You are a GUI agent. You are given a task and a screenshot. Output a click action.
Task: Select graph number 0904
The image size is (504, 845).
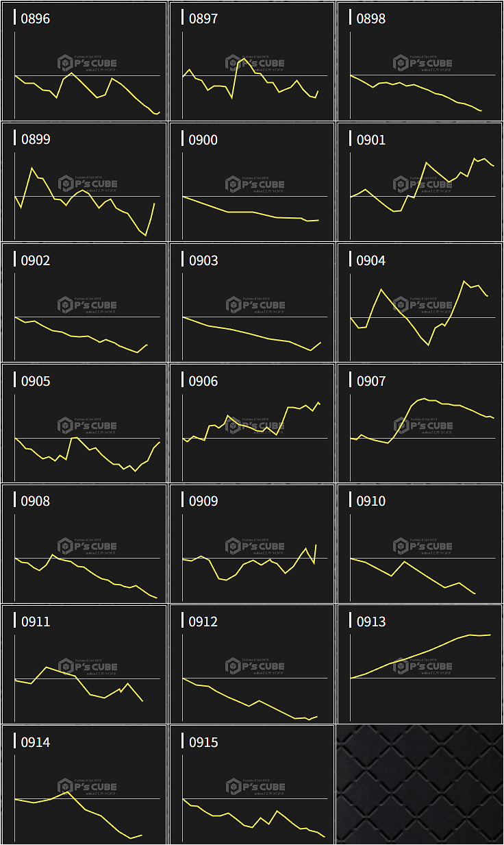pos(420,303)
